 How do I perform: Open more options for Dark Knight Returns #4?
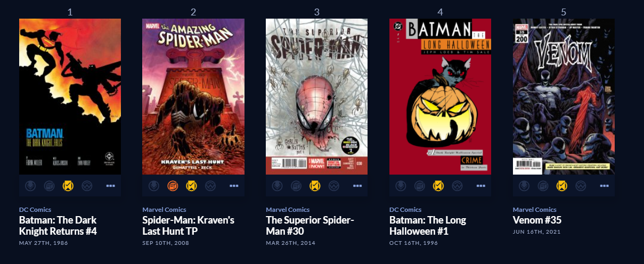coord(110,186)
